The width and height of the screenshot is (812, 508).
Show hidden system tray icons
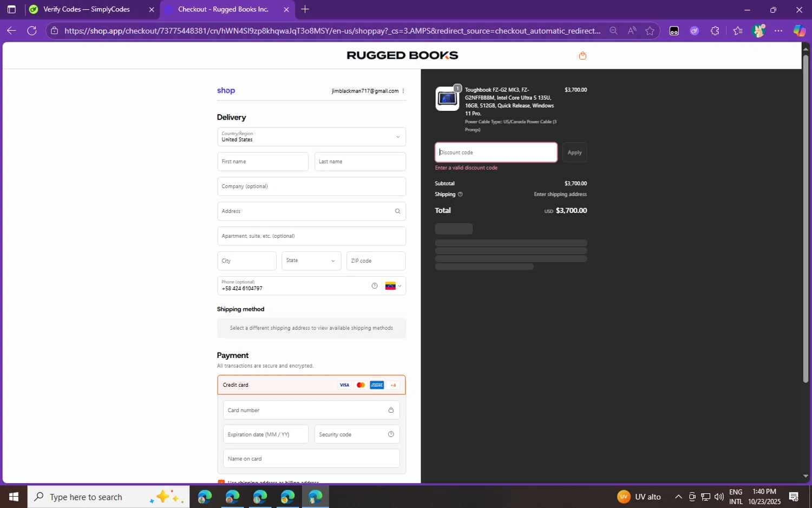pyautogui.click(x=678, y=497)
